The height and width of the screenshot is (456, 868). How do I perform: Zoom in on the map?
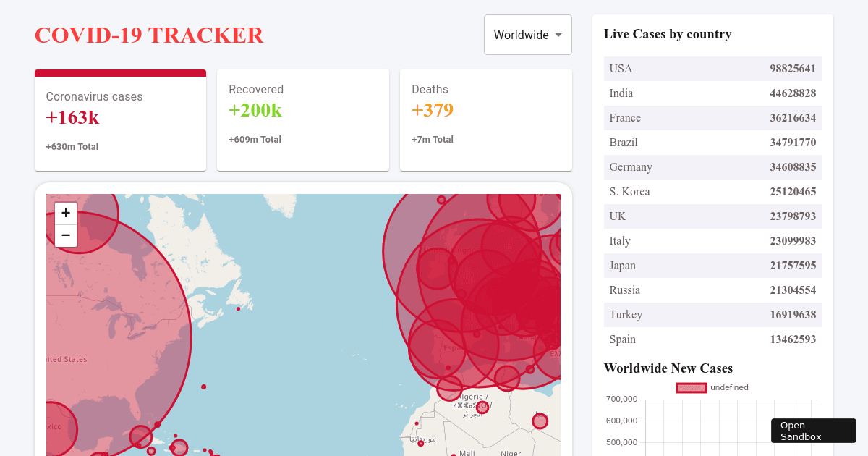[66, 213]
